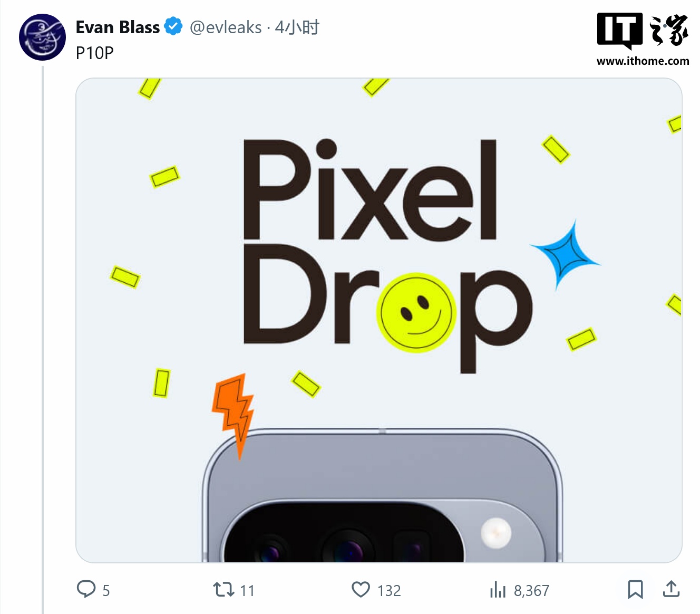This screenshot has width=700, height=614.
Task: Click the 132 likes count
Action: click(x=389, y=590)
